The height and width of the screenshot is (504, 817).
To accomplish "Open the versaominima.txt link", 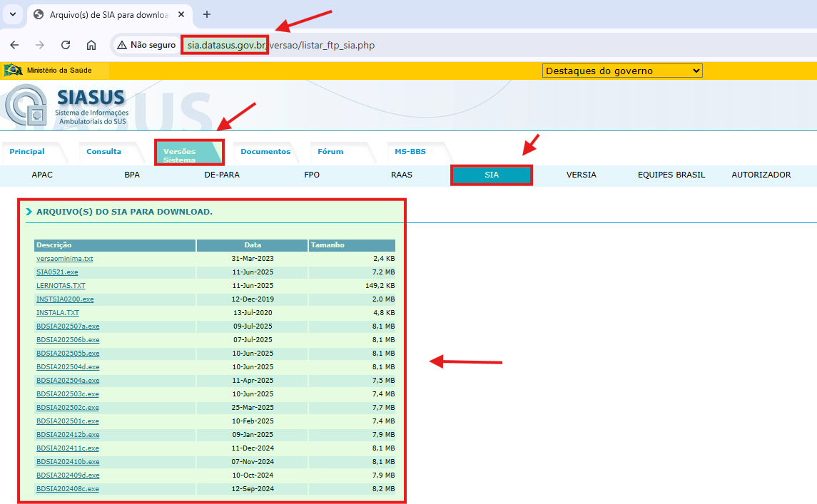I will pyautogui.click(x=64, y=259).
